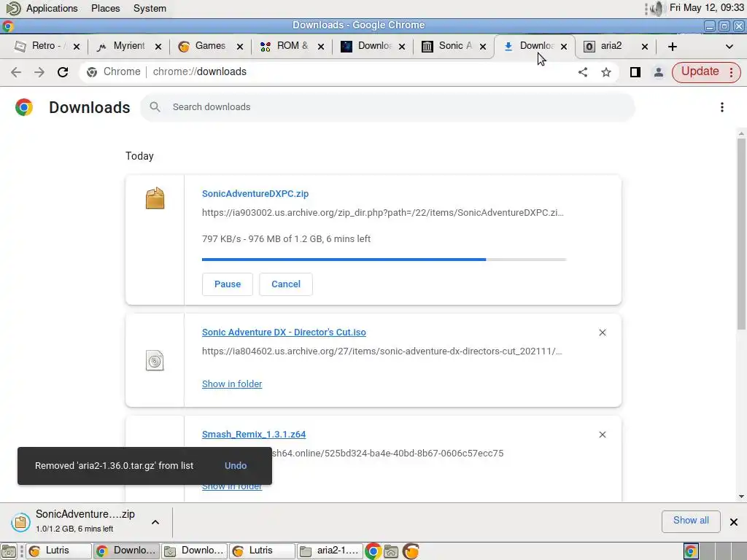This screenshot has height=560, width=747.
Task: Open the side panel icon
Action: coord(635,72)
